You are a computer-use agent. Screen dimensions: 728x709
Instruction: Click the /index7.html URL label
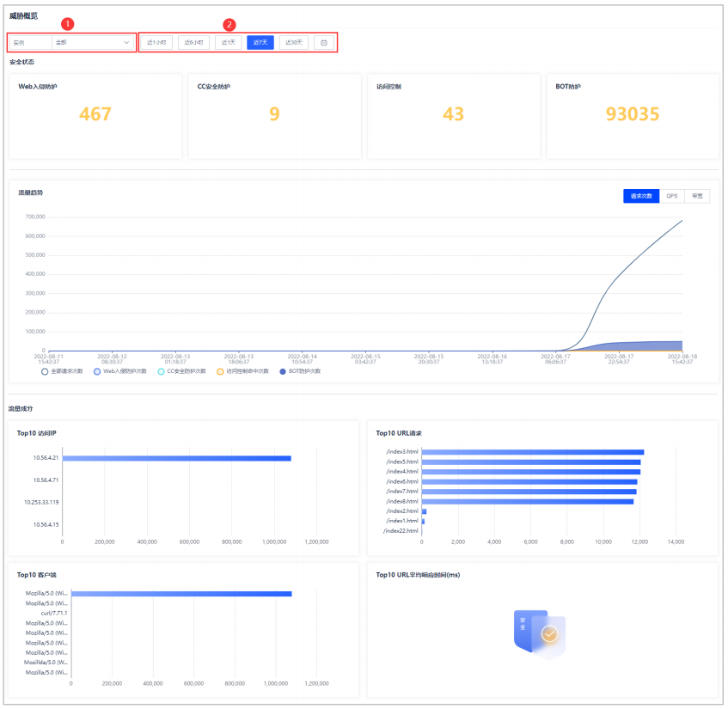point(402,492)
